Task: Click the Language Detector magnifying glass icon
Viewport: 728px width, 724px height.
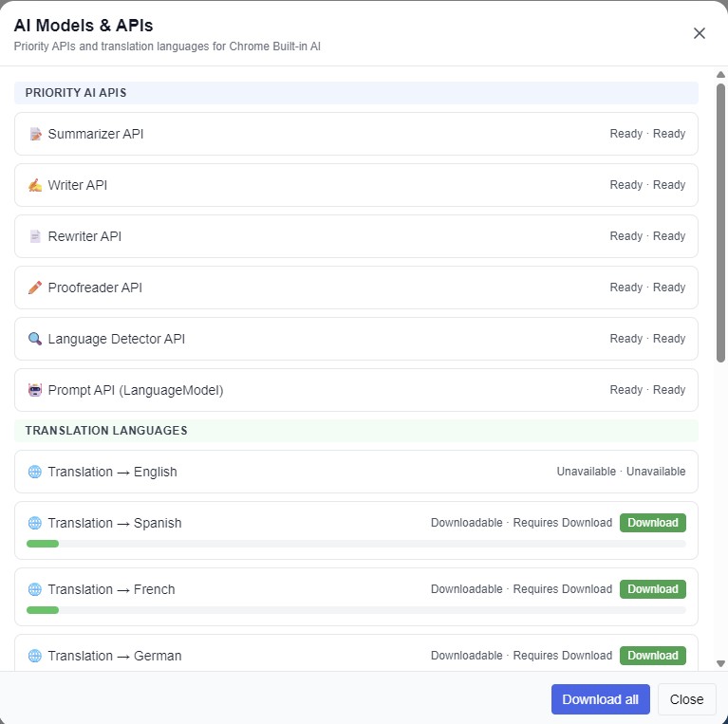Action: pos(35,339)
